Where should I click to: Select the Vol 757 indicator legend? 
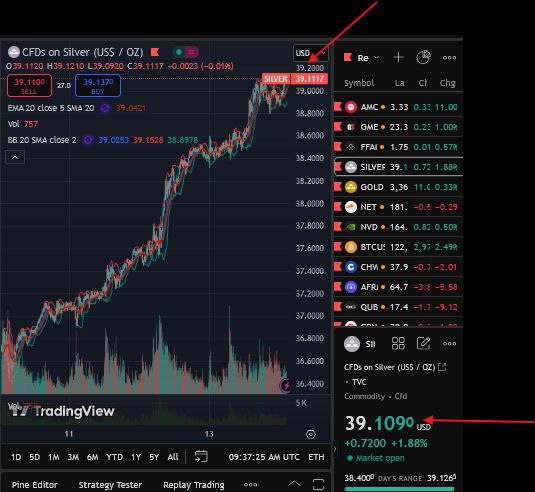23,124
